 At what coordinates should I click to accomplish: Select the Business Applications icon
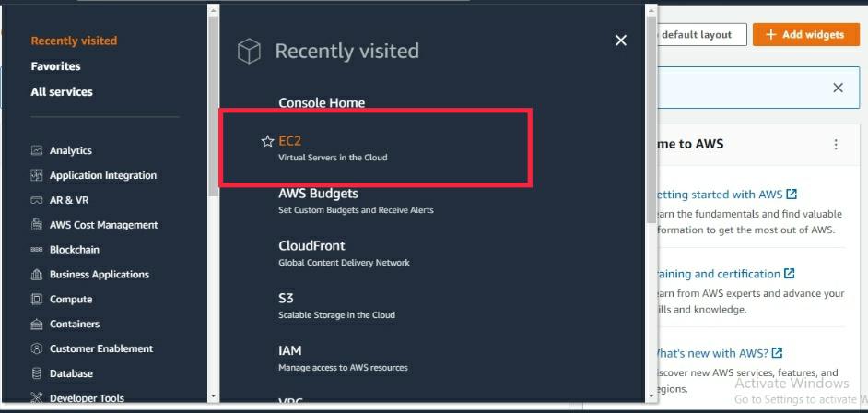tap(37, 275)
